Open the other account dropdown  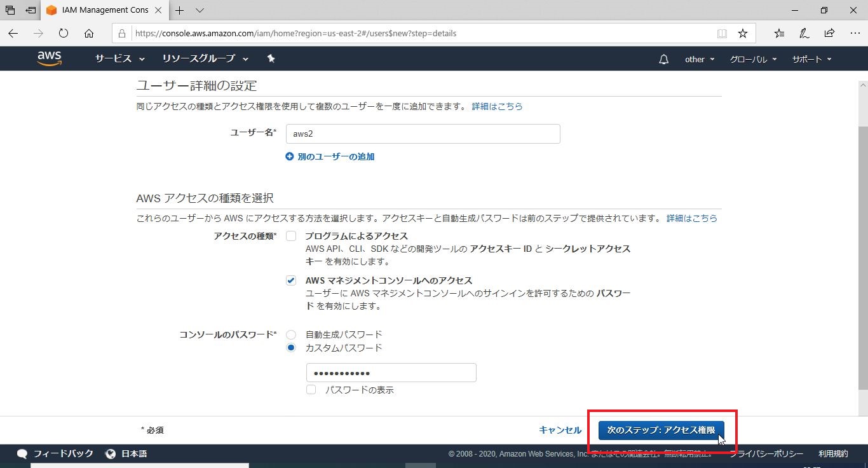tap(700, 59)
